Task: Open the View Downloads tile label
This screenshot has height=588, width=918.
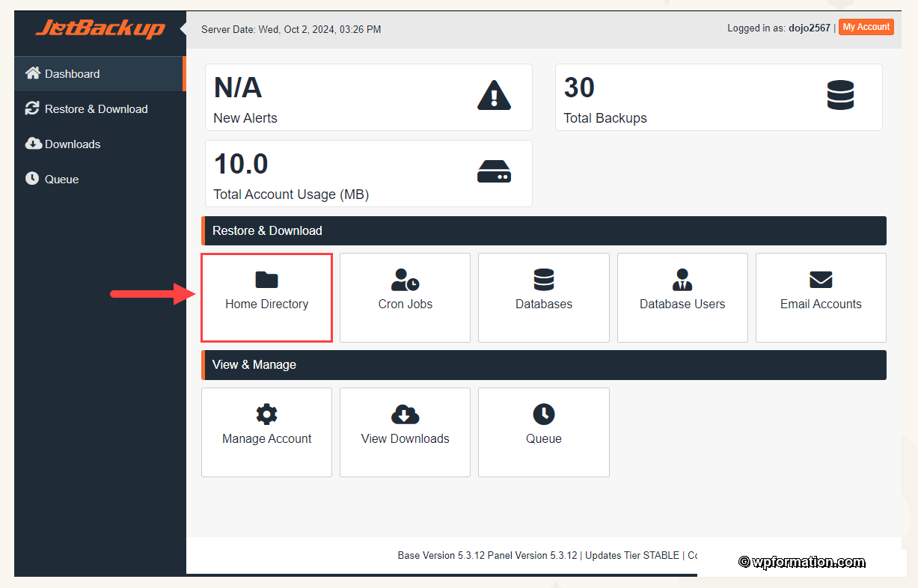Action: pyautogui.click(x=406, y=439)
